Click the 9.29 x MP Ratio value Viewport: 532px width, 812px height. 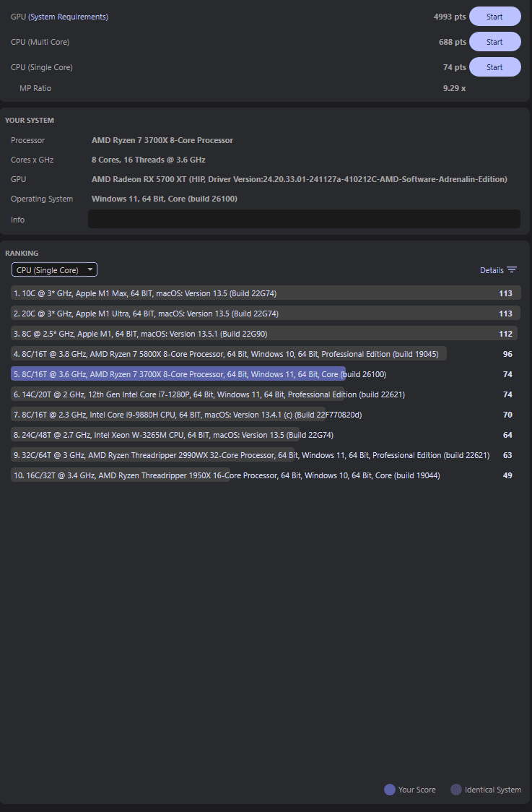(454, 88)
